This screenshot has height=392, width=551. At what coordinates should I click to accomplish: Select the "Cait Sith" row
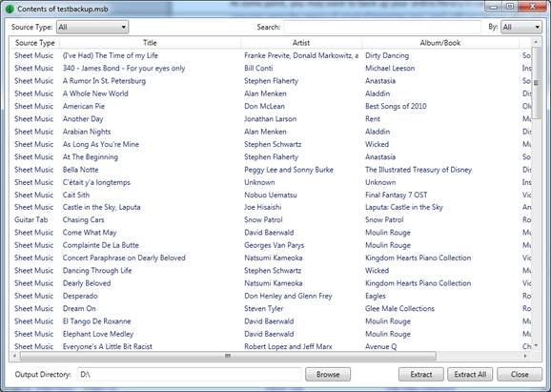[x=271, y=195]
